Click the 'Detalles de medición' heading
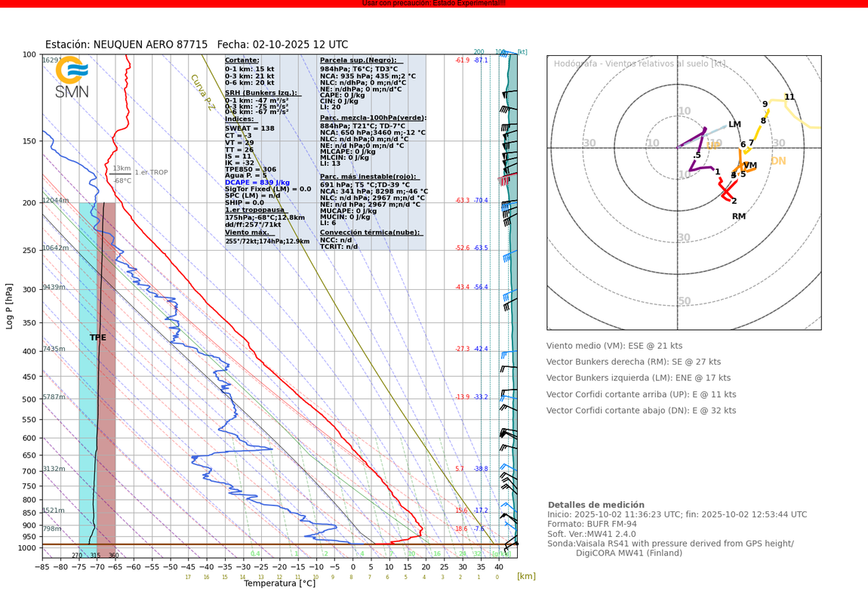Viewport: 868px width, 604px height. point(596,505)
